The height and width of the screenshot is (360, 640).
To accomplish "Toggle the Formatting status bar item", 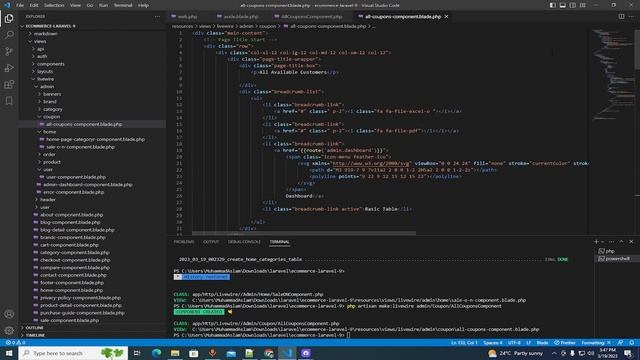I will pos(596,342).
